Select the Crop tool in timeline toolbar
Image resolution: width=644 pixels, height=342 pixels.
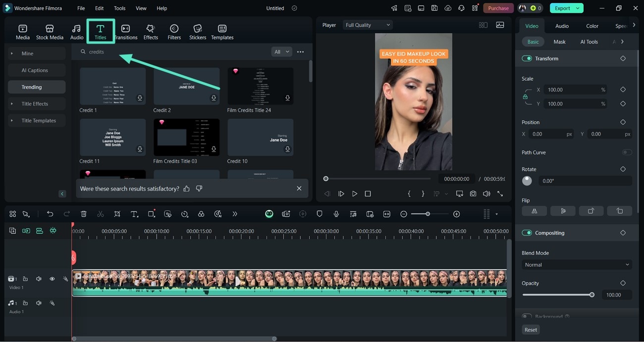[117, 214]
